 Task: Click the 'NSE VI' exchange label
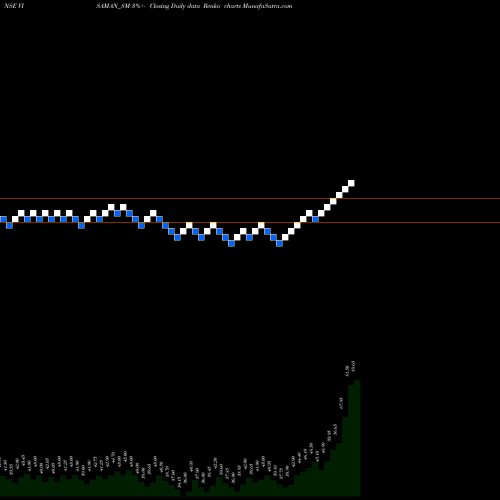click(14, 6)
